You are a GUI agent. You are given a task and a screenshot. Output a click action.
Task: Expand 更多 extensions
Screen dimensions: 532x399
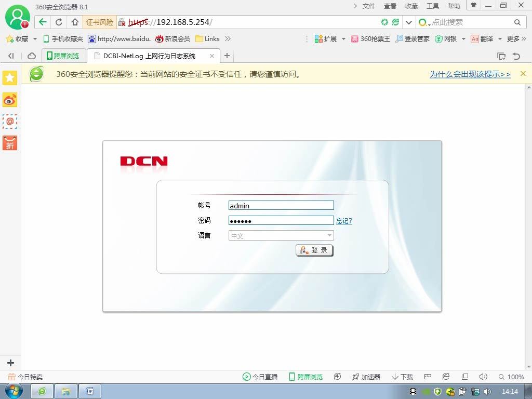[516, 38]
